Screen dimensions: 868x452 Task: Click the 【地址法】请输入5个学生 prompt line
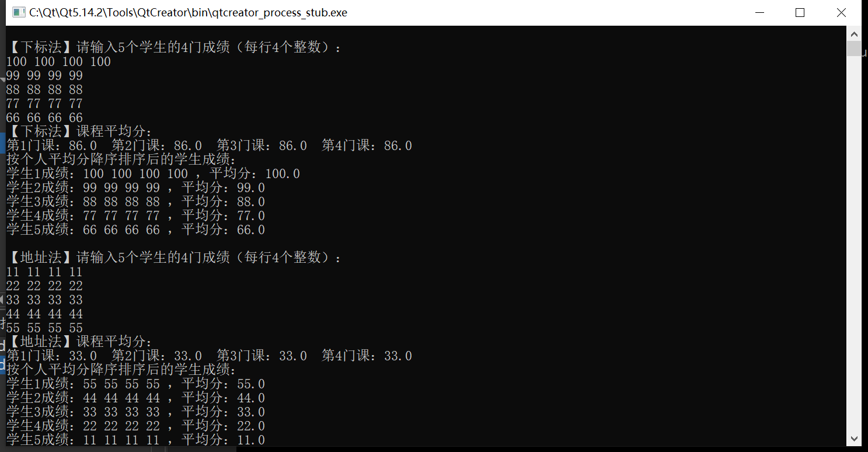point(174,258)
